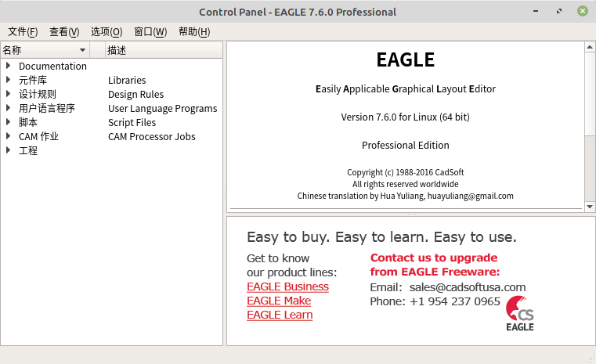Open the 查看(V) menu
The width and height of the screenshot is (596, 364).
click(64, 32)
